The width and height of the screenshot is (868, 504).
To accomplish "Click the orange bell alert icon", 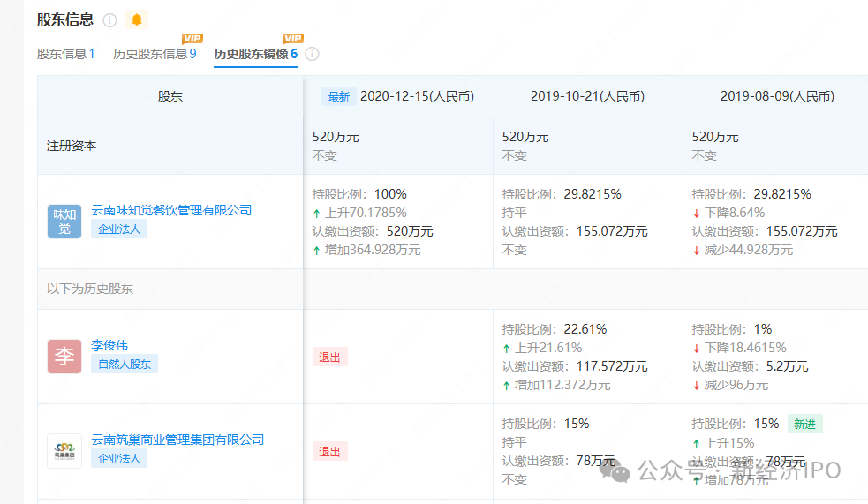I will tap(137, 20).
